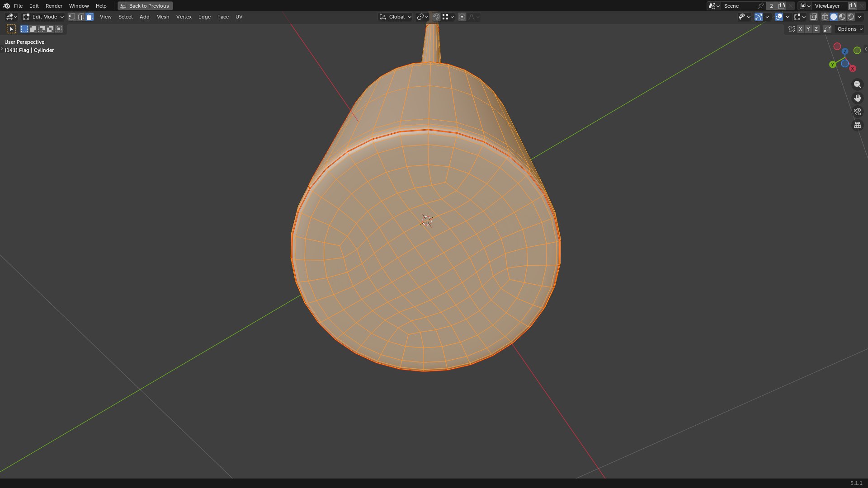Choose 'Intersect selection' mode icon
868x488 pixels.
click(x=59, y=29)
